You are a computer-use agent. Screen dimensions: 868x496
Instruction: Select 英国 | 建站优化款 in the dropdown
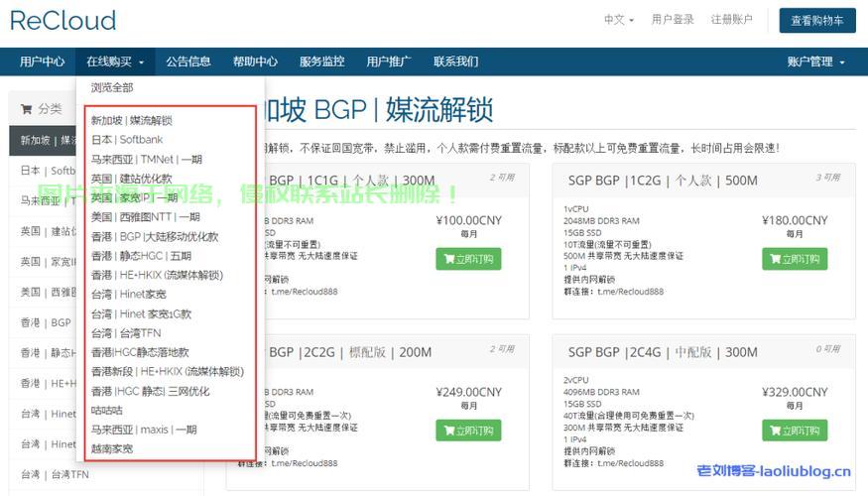(131, 179)
